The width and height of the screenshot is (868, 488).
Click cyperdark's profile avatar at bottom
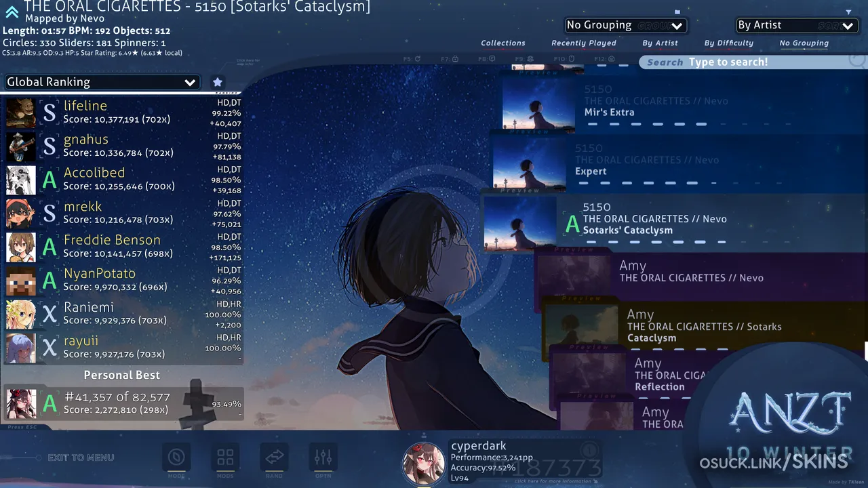425,464
